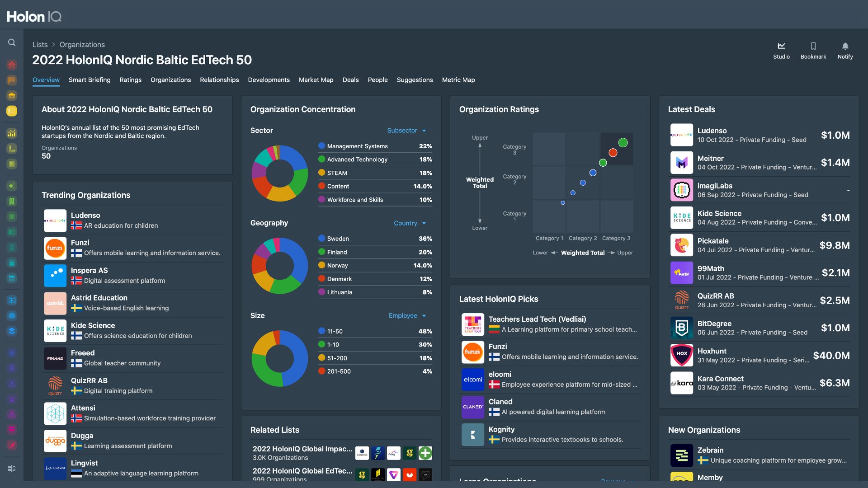Click the Freeed logo icon

(55, 358)
